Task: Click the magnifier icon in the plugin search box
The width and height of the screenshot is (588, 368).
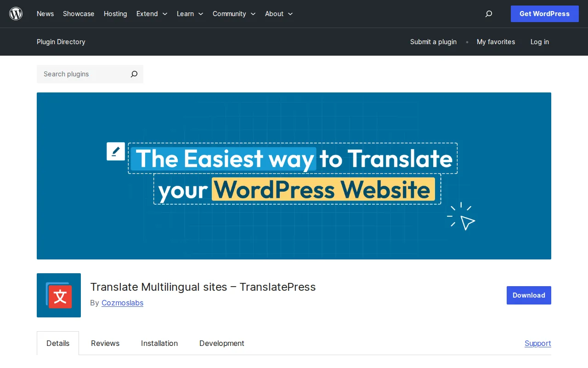Action: 134,74
